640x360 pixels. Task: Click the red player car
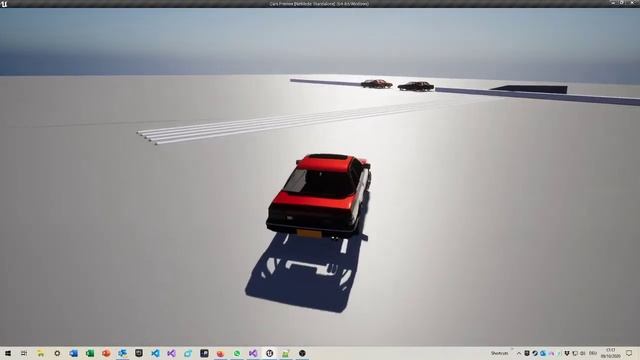(319, 196)
